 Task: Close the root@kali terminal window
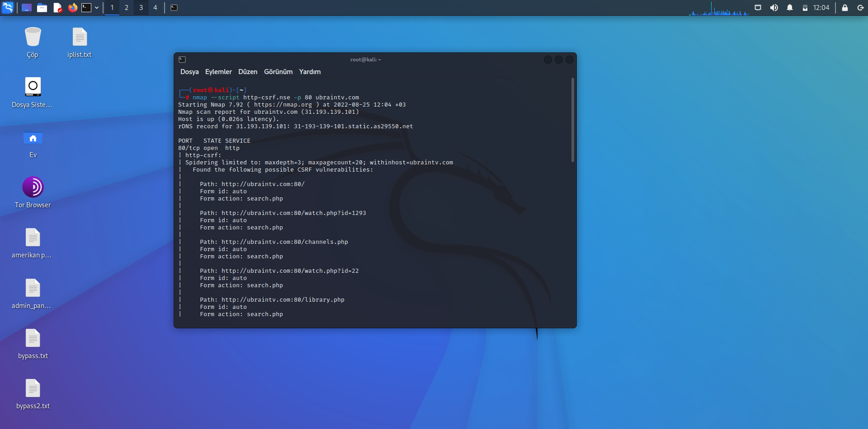[570, 60]
